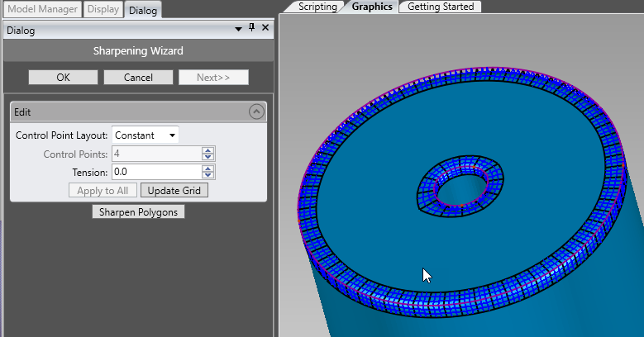This screenshot has width=644, height=337.
Task: Click the Apply to All button
Action: (x=103, y=191)
